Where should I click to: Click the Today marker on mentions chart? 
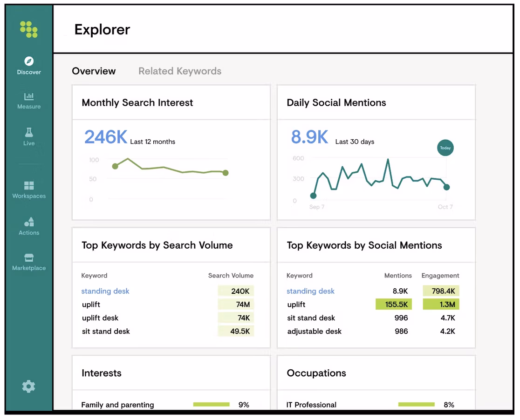tap(445, 148)
